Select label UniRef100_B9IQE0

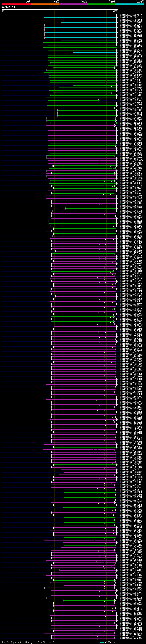coord(131,45)
